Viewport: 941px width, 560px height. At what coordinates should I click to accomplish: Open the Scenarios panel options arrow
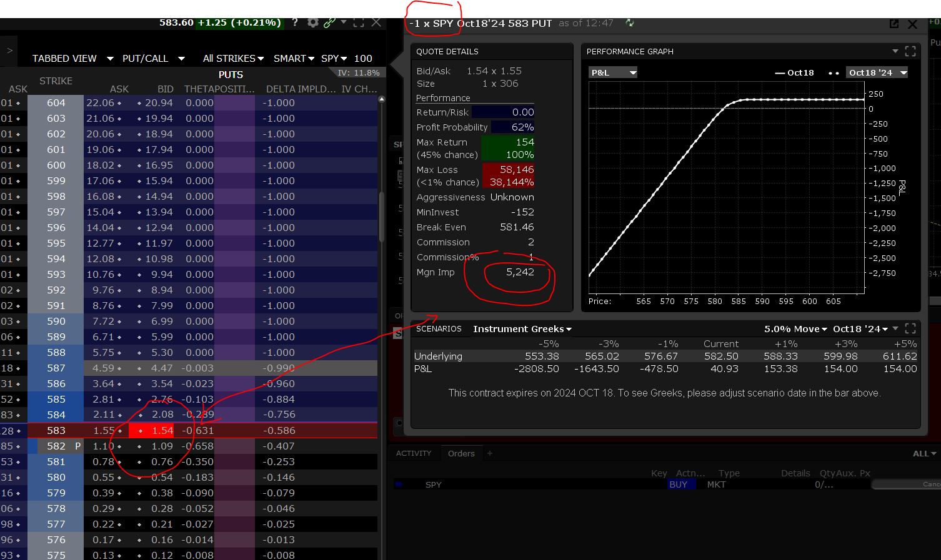pyautogui.click(x=895, y=328)
